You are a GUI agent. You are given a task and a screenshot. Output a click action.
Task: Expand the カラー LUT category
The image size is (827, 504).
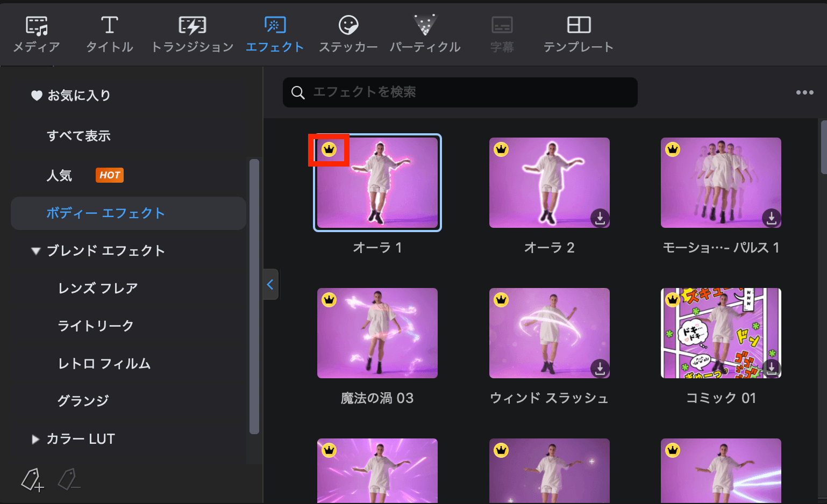[36, 439]
